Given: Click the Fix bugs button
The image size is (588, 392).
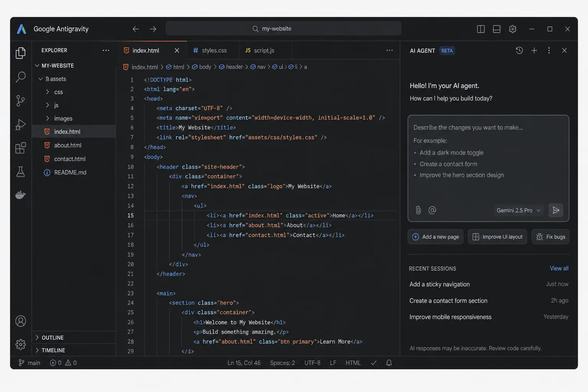Looking at the screenshot, I should pyautogui.click(x=550, y=237).
